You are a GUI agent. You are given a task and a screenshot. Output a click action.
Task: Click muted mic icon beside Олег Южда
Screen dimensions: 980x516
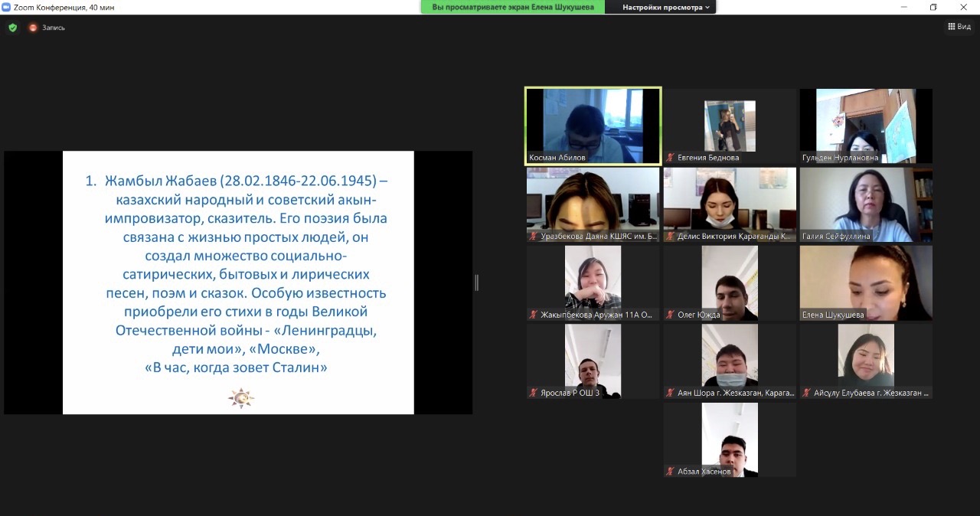coord(671,315)
